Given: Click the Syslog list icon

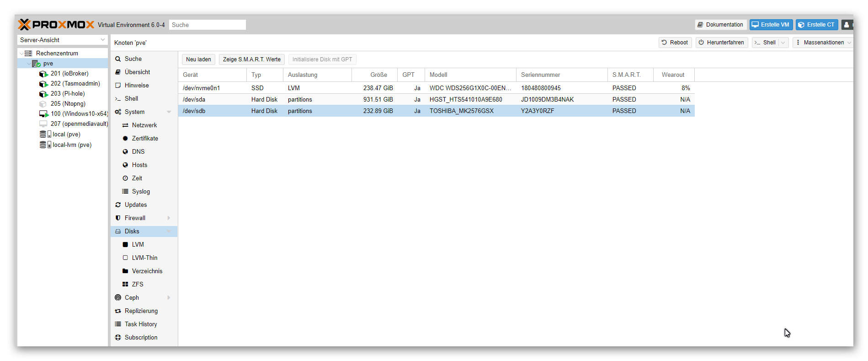Looking at the screenshot, I should (x=125, y=192).
